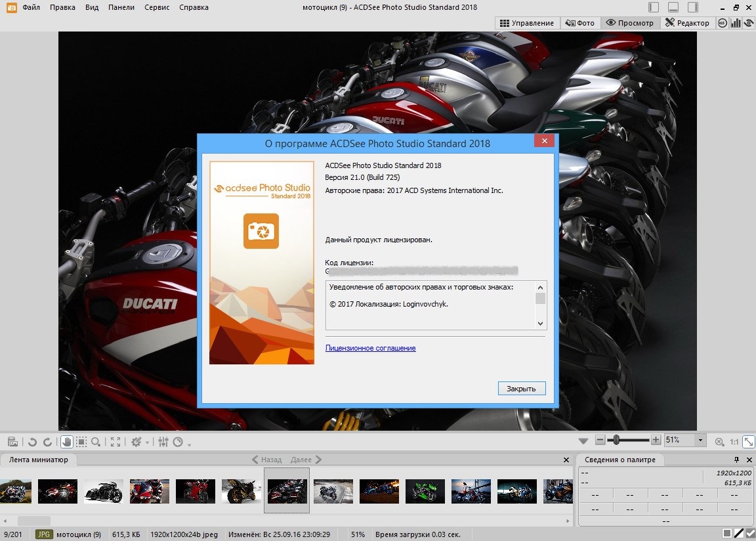Select the hand scroll tool

(66, 443)
